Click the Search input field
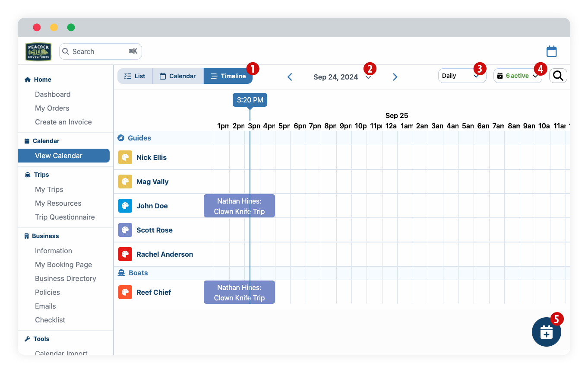Viewport: 588px width, 373px height. 100,51
